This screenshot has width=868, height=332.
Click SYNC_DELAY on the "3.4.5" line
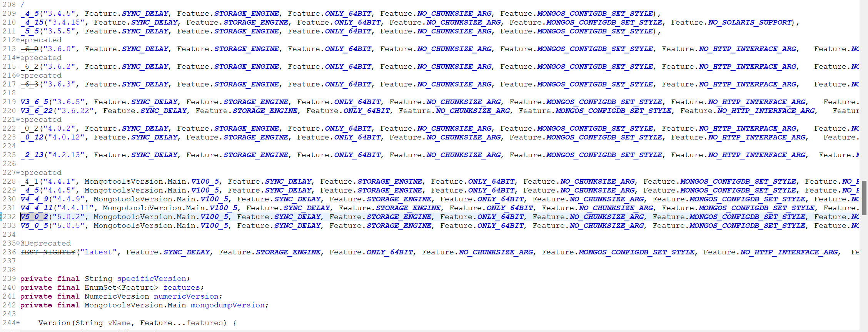(145, 13)
